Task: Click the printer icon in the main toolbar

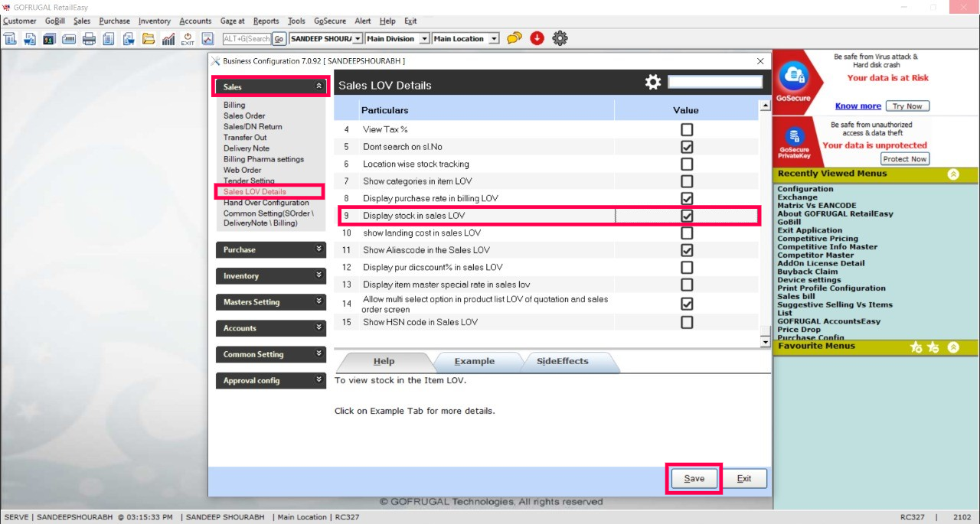Action: coord(89,39)
